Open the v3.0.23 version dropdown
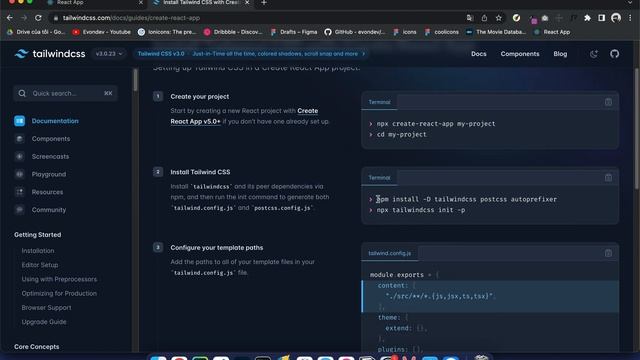The height and width of the screenshot is (360, 640). pos(109,54)
